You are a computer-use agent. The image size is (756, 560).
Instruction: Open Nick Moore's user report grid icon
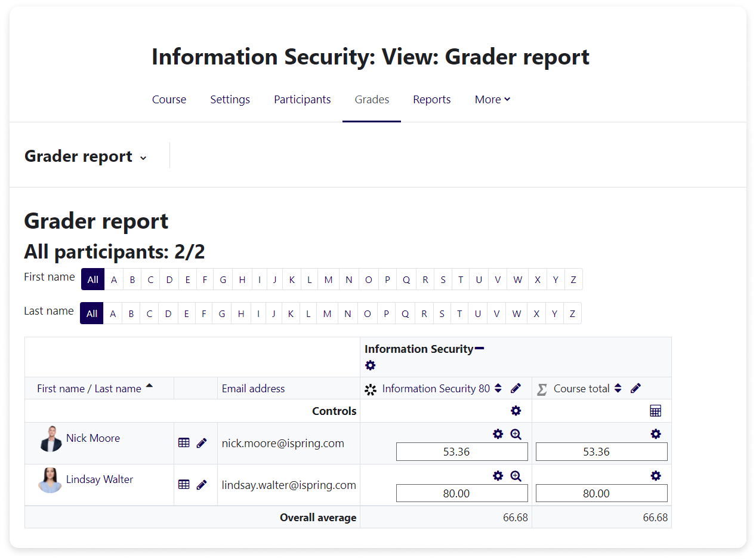pos(184,443)
